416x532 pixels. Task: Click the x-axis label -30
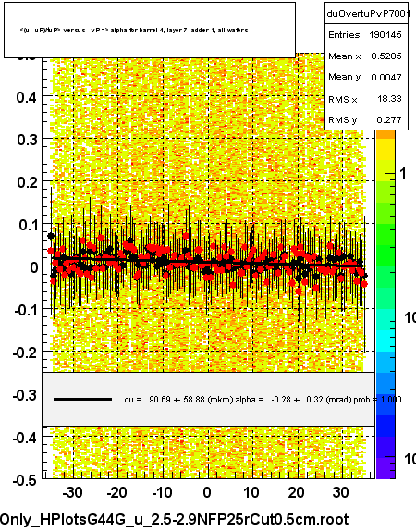72,492
